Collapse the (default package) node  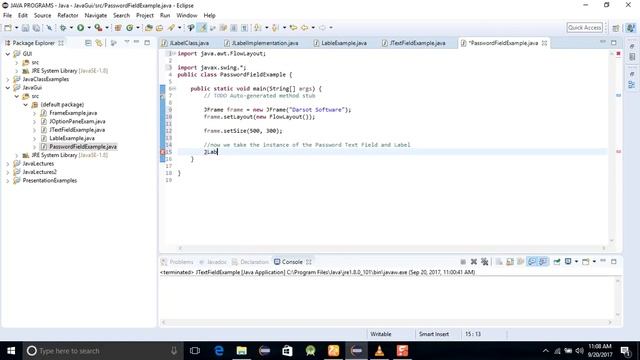coord(25,105)
